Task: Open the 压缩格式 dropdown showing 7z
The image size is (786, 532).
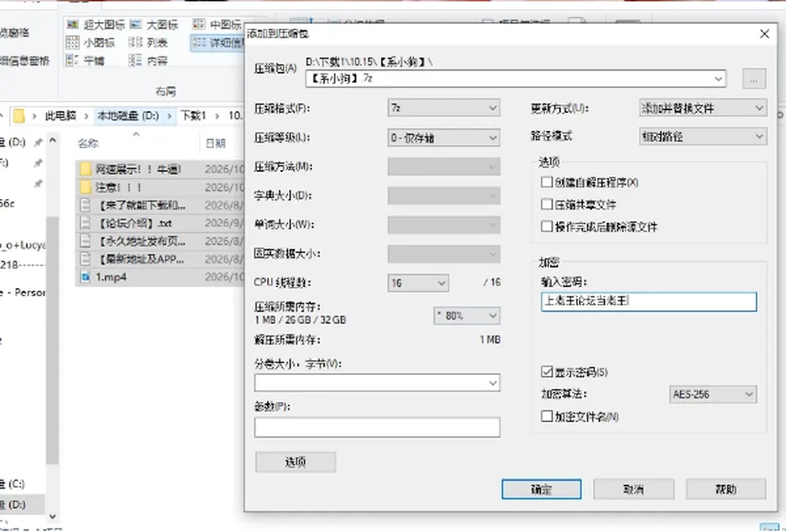Action: [444, 108]
